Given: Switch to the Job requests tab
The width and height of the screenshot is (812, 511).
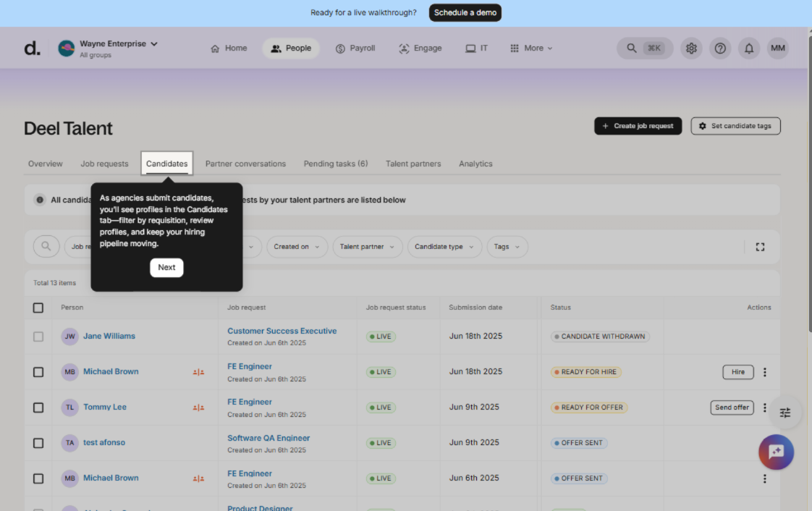Looking at the screenshot, I should tap(104, 164).
